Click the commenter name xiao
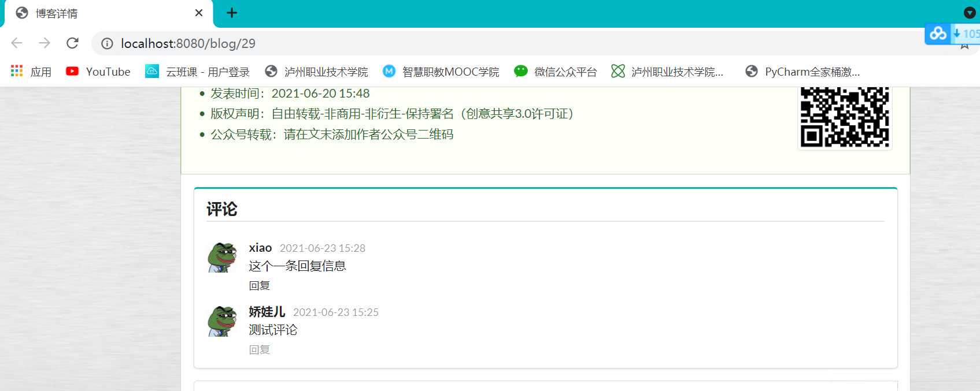This screenshot has height=391, width=980. (x=260, y=248)
